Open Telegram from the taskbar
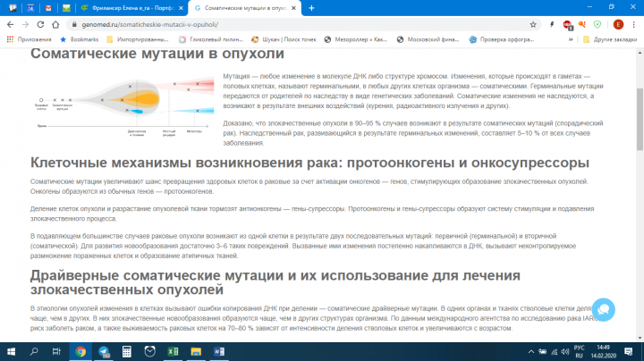The width and height of the screenshot is (644, 361). pos(104,351)
